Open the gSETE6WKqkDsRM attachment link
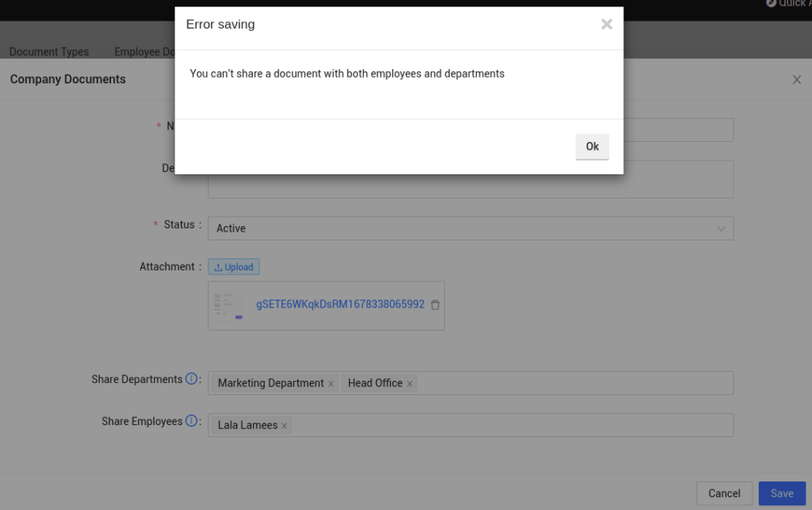Viewport: 812px width, 510px height. pos(339,304)
